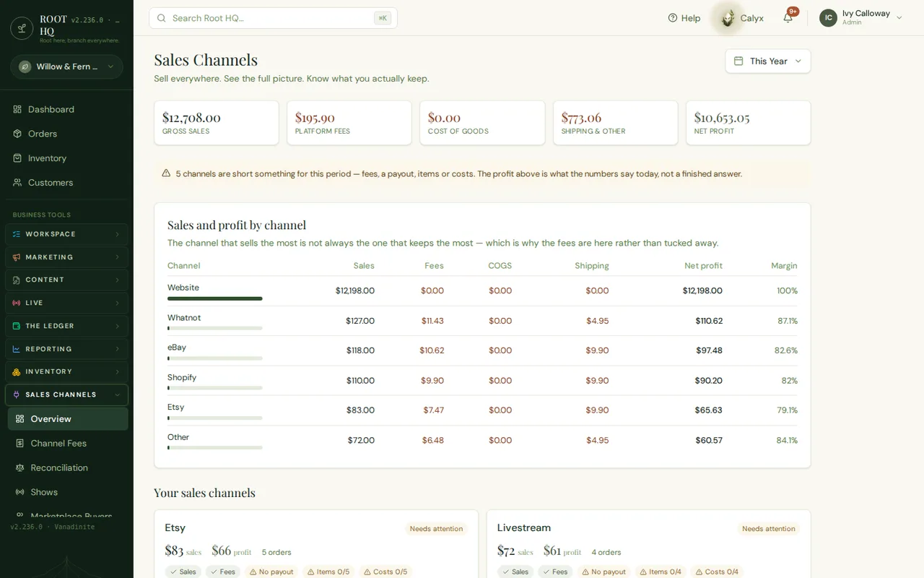This screenshot has width=924, height=578.
Task: Click the Etsy Needs attention badge
Action: 436,529
